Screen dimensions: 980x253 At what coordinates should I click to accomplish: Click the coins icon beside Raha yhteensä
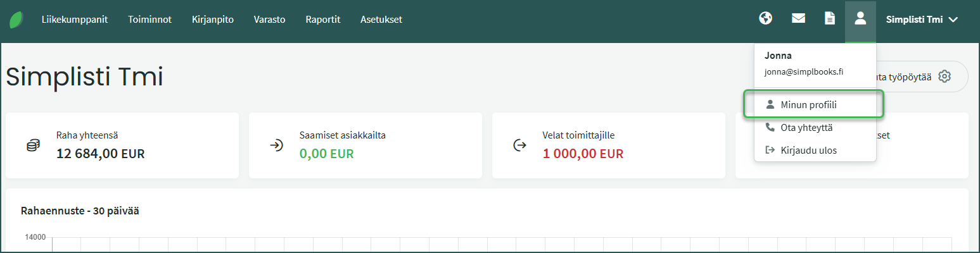[33, 145]
